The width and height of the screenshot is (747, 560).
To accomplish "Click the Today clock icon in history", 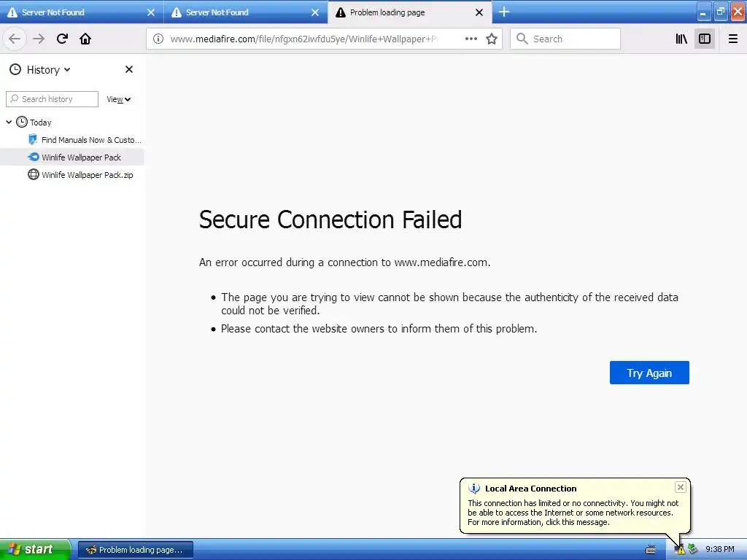I will (x=21, y=122).
